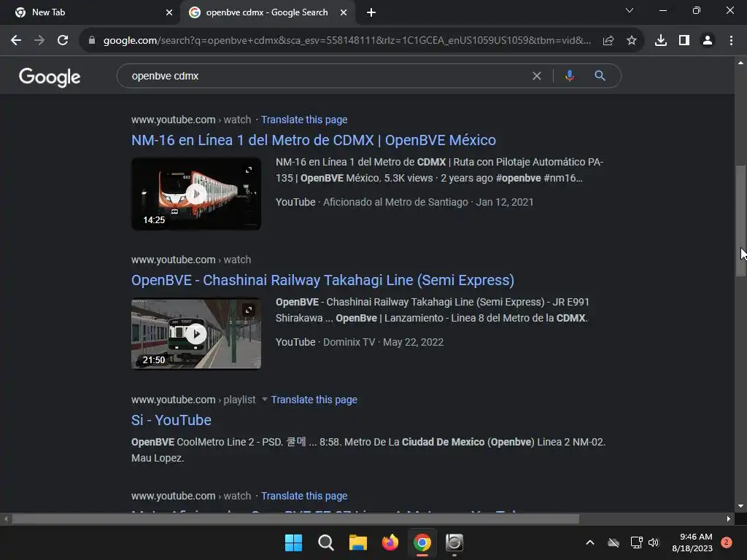Open the Chrome profile menu
Viewport: 747px width, 560px height.
tap(708, 41)
